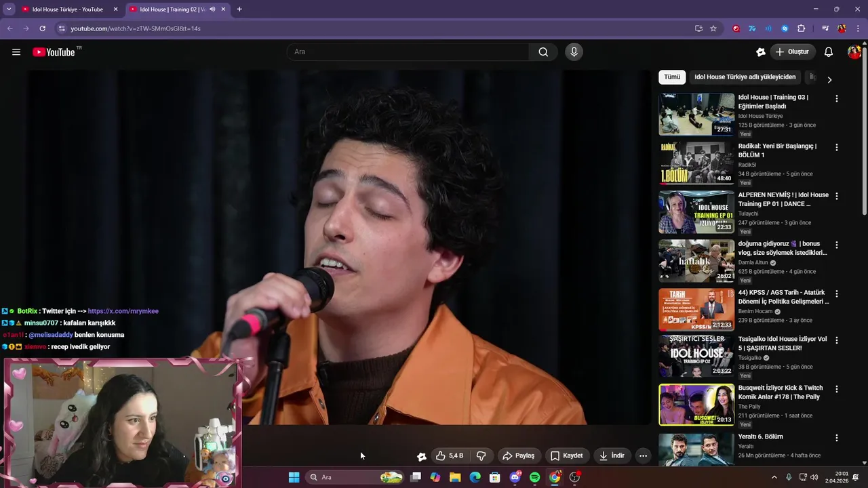Open the 7TV browser extension
The image size is (868, 488).
752,28
